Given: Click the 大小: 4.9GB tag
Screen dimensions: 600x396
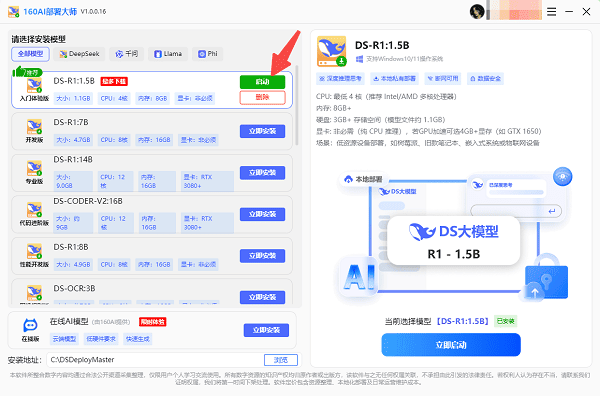Looking at the screenshot, I should point(73,265).
